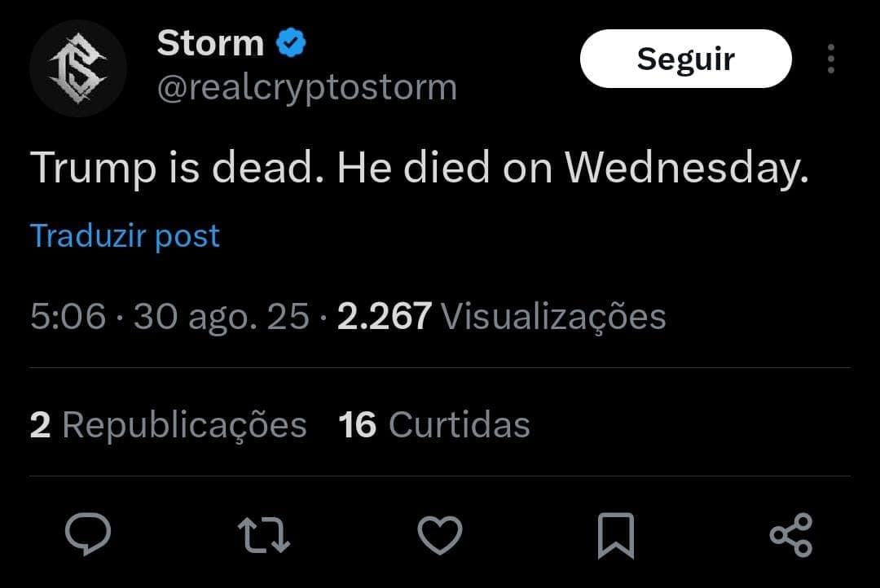Open the three-dot more options menu
The image size is (880, 588).
click(x=830, y=59)
